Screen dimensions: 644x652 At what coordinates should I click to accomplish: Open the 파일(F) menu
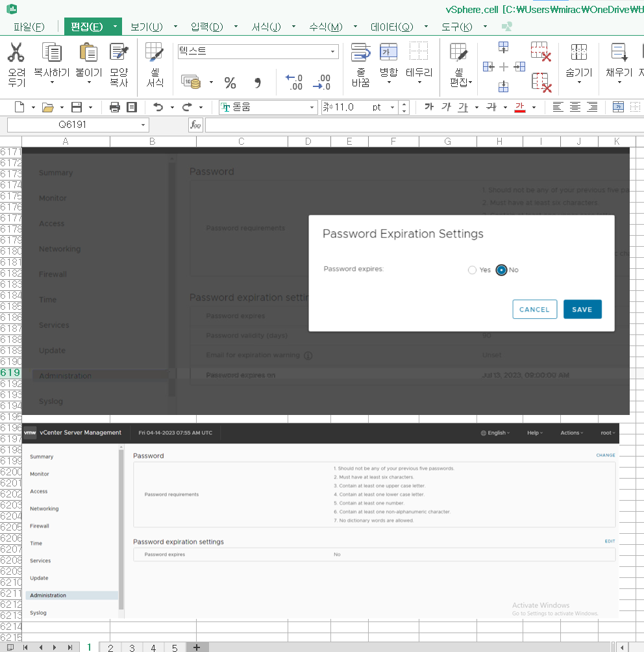[29, 27]
